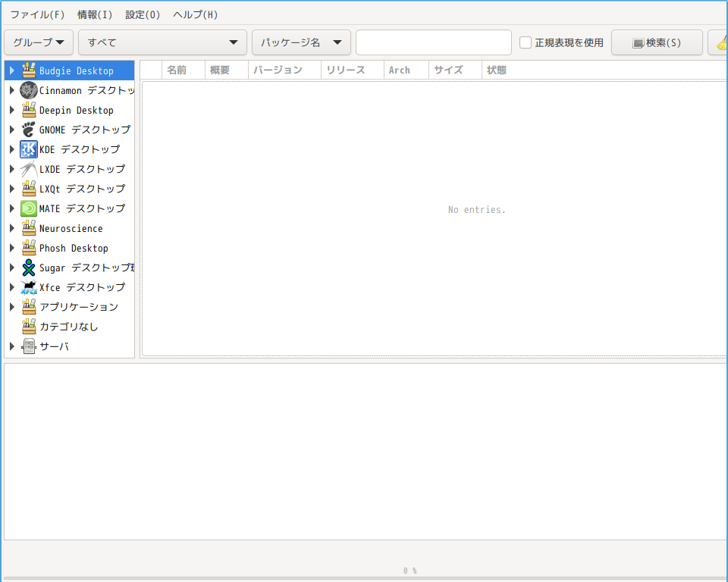The image size is (728, 582).
Task: Expand the Phosh Desktop tree node
Action: (12, 248)
